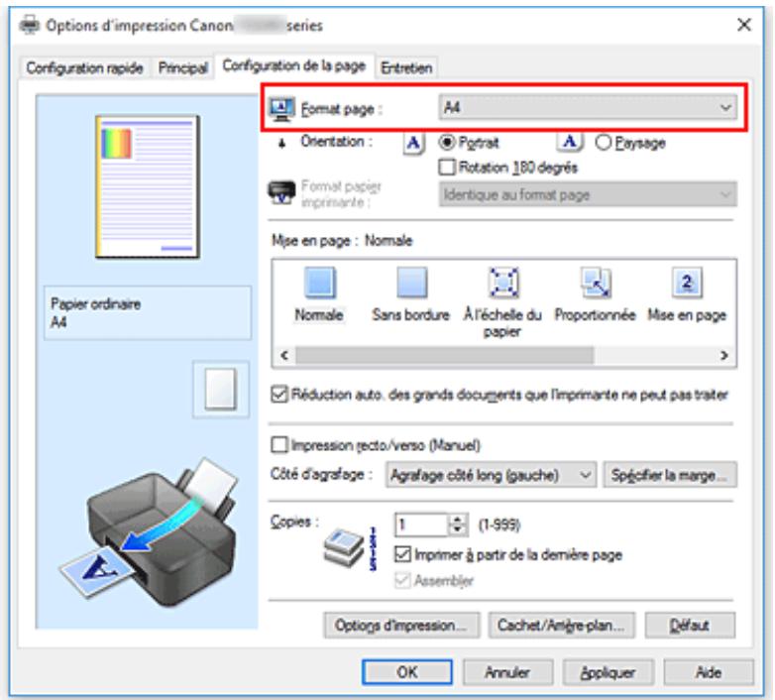Image resolution: width=775 pixels, height=700 pixels.
Task: Click the printer paper size icon
Action: 281,192
